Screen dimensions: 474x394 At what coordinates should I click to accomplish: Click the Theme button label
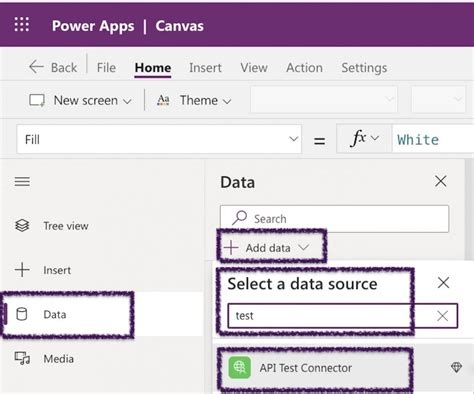[199, 100]
